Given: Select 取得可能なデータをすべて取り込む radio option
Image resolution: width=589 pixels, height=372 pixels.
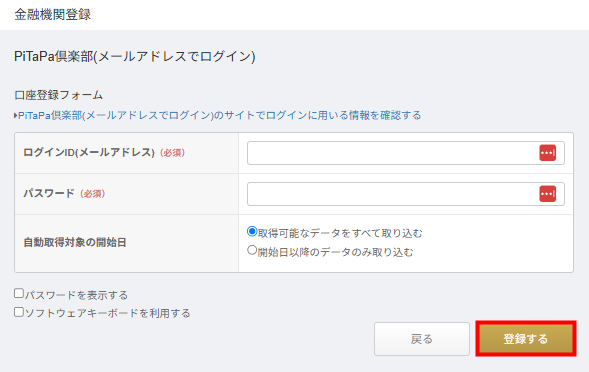Looking at the screenshot, I should pyautogui.click(x=252, y=231).
